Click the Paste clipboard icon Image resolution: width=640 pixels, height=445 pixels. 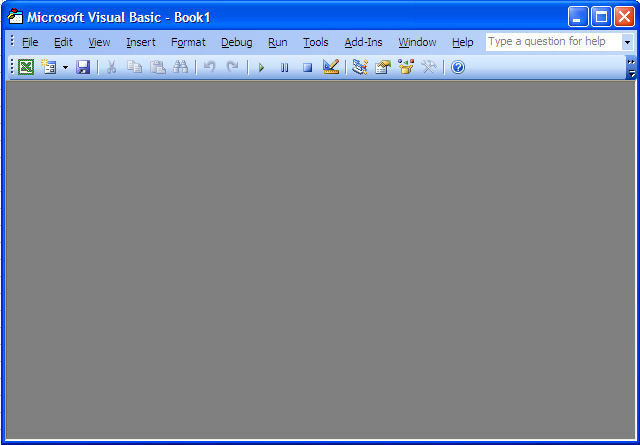coord(158,67)
